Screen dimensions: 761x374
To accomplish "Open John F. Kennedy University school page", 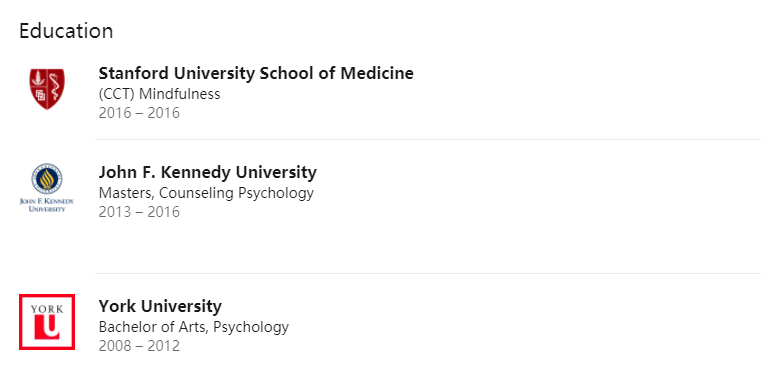I will click(x=207, y=172).
